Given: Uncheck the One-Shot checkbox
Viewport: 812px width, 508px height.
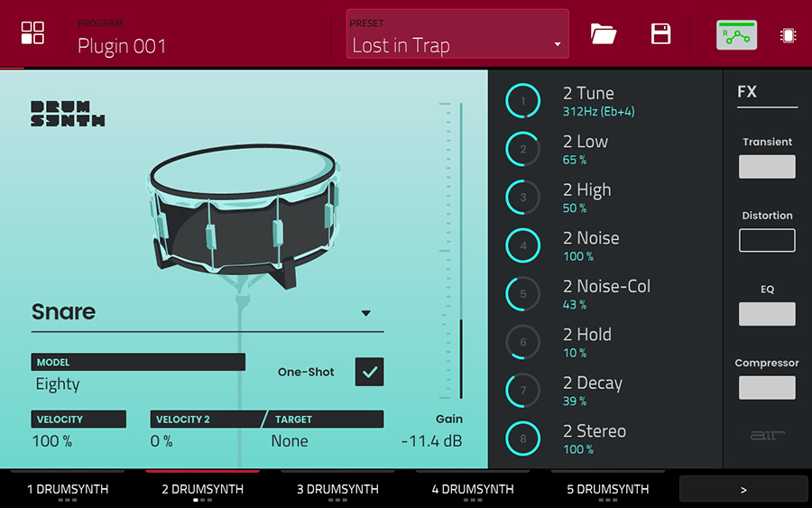Looking at the screenshot, I should (369, 372).
